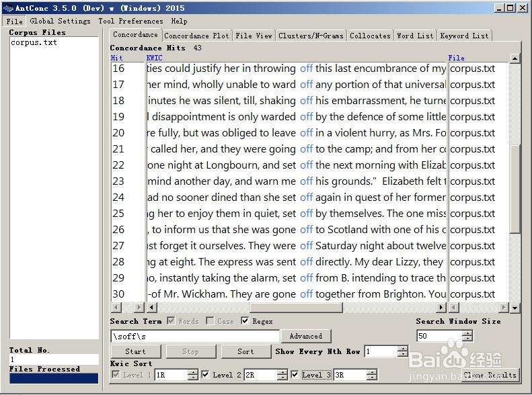The height and width of the screenshot is (395, 532).
Task: Switch to the Collocates tab
Action: click(370, 36)
